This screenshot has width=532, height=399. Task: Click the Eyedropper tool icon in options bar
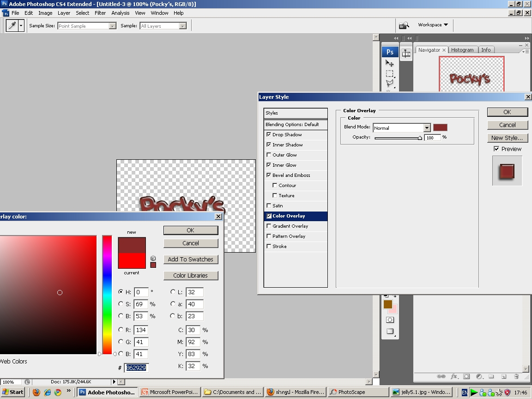pos(12,25)
